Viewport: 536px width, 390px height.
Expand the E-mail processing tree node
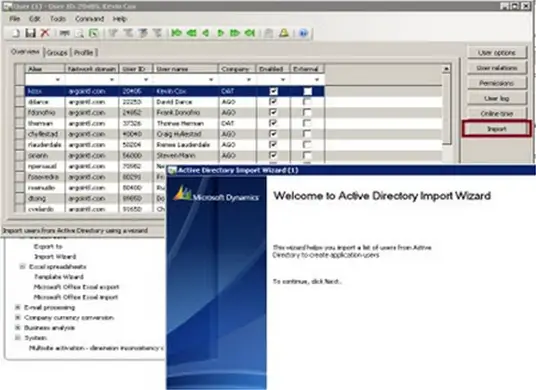18,307
